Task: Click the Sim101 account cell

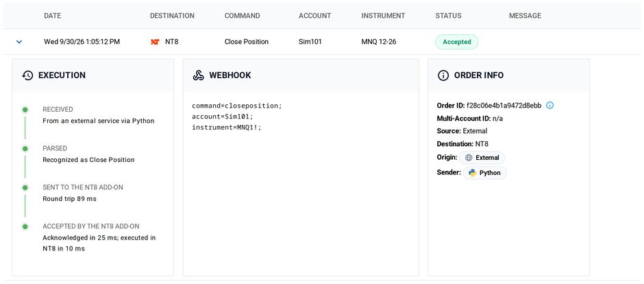Action: (x=310, y=42)
